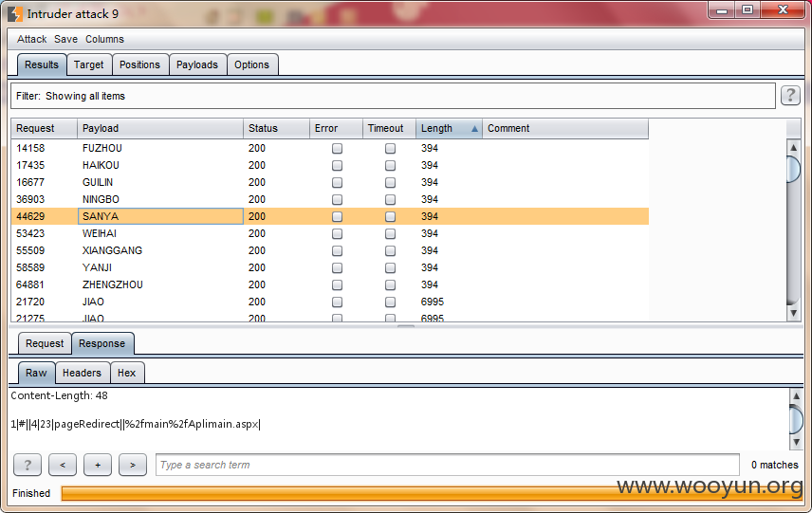Open the filter help question mark
This screenshot has height=513, width=812.
tap(790, 95)
